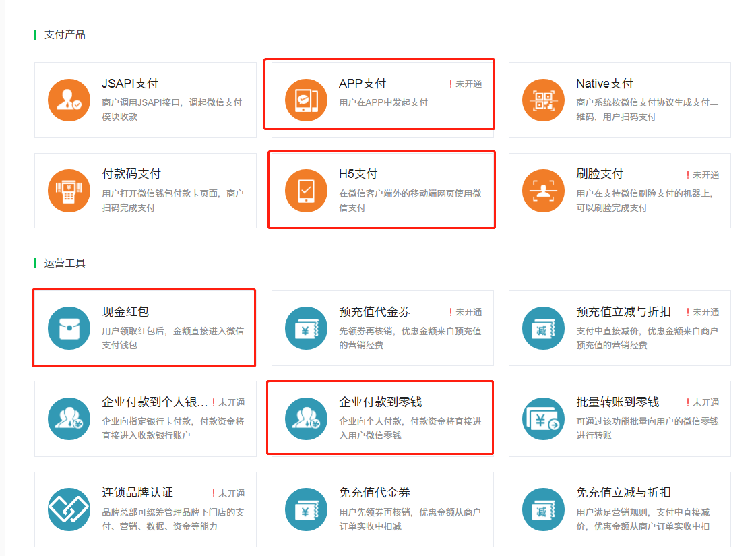Open the H5支付 product title
This screenshot has height=556, width=756.
click(x=358, y=174)
